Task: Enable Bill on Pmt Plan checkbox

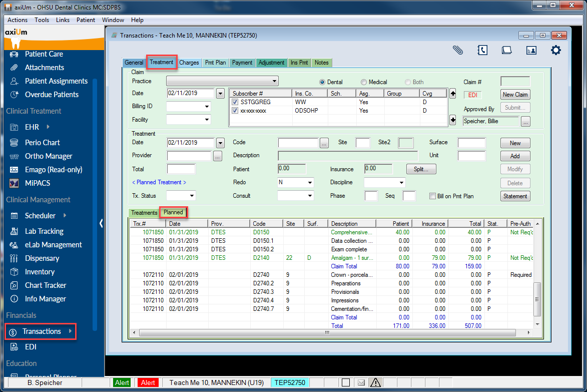Action: pyautogui.click(x=432, y=196)
